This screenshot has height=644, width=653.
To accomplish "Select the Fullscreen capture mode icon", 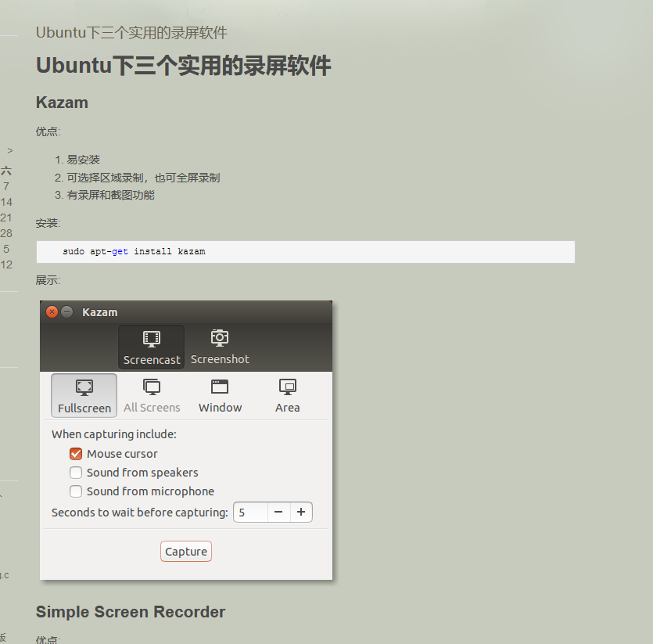I will tap(84, 387).
